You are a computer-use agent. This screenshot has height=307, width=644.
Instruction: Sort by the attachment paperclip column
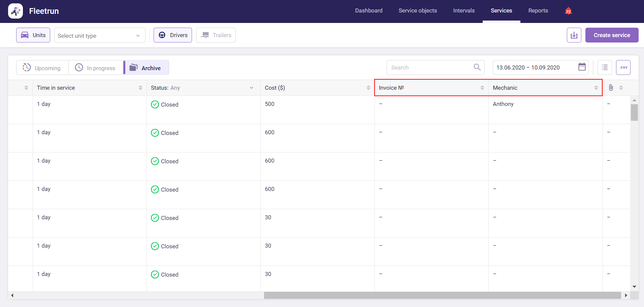point(621,88)
